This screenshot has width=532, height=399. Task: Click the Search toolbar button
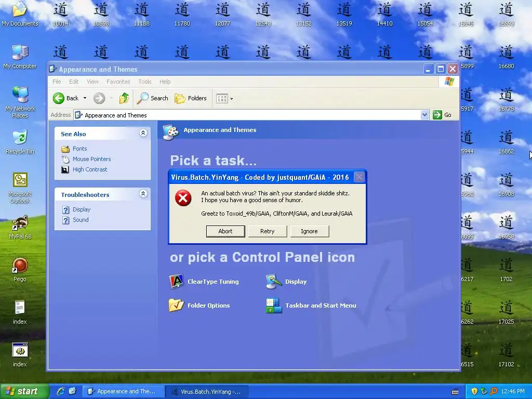[x=152, y=98]
